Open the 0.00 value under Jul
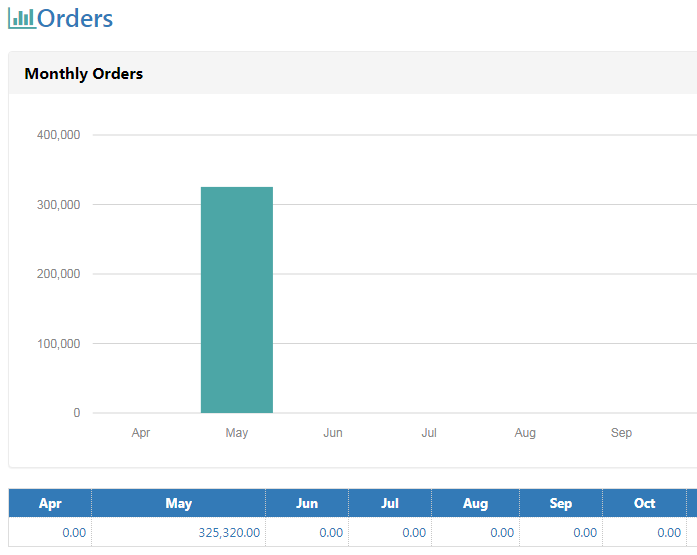 (414, 533)
